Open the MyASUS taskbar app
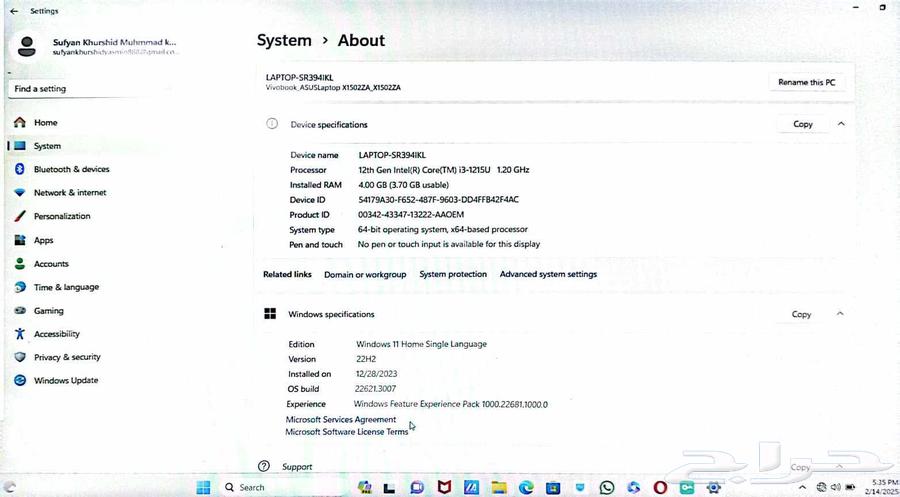Image resolution: width=900 pixels, height=497 pixels. (x=471, y=487)
